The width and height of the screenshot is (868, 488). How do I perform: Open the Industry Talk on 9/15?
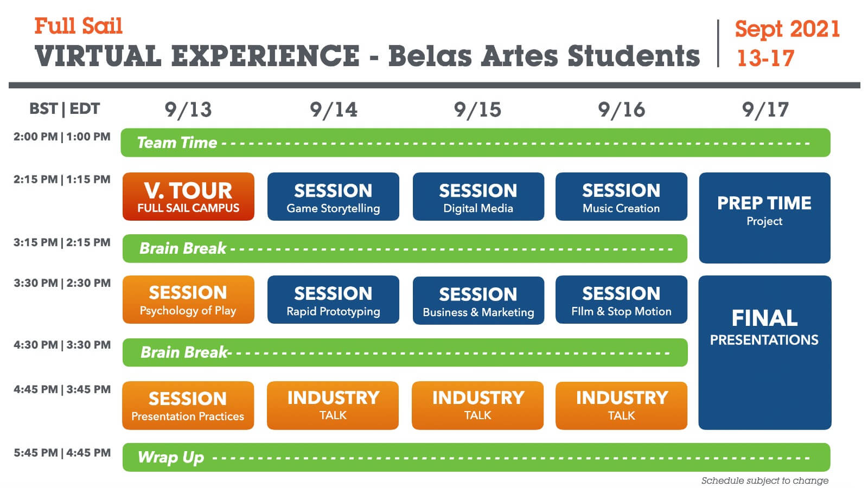point(477,405)
